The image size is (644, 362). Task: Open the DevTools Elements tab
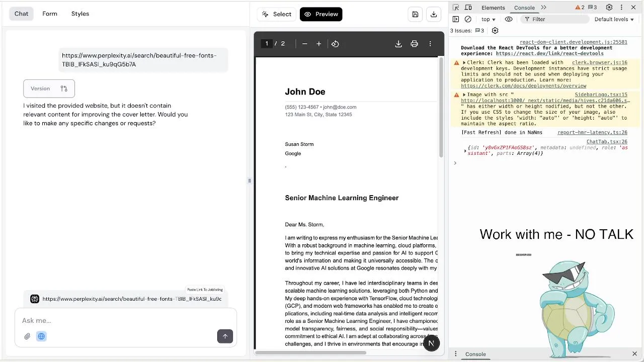pos(493,8)
